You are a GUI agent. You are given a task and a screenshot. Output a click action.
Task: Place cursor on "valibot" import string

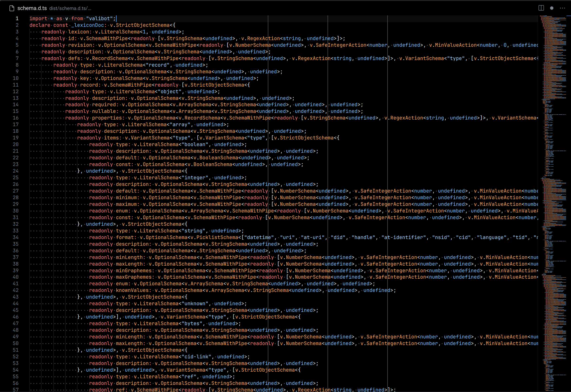[99, 19]
